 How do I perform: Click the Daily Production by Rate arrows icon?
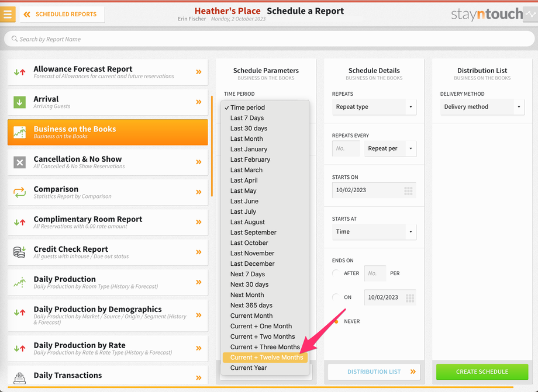(19, 349)
